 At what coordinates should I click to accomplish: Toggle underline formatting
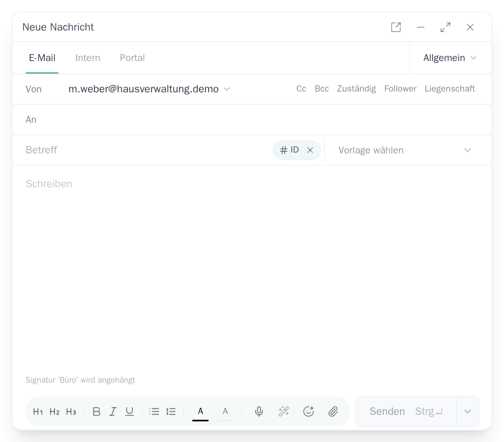tap(130, 411)
